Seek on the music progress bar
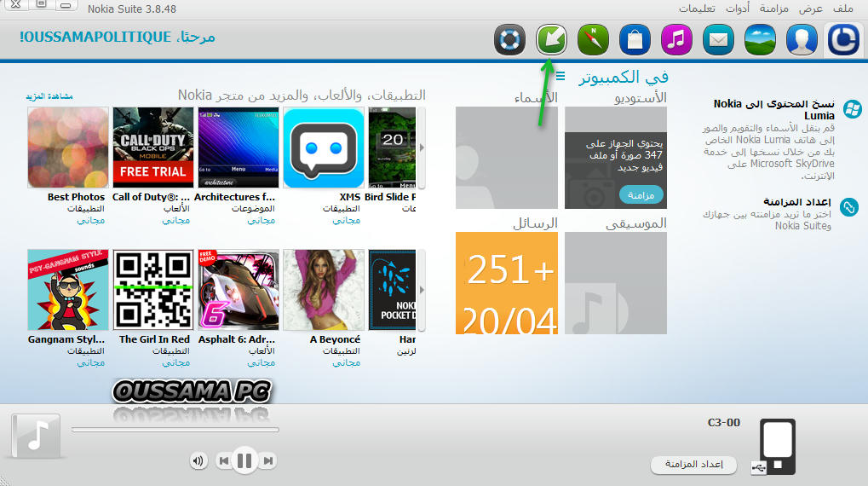 pyautogui.click(x=175, y=430)
